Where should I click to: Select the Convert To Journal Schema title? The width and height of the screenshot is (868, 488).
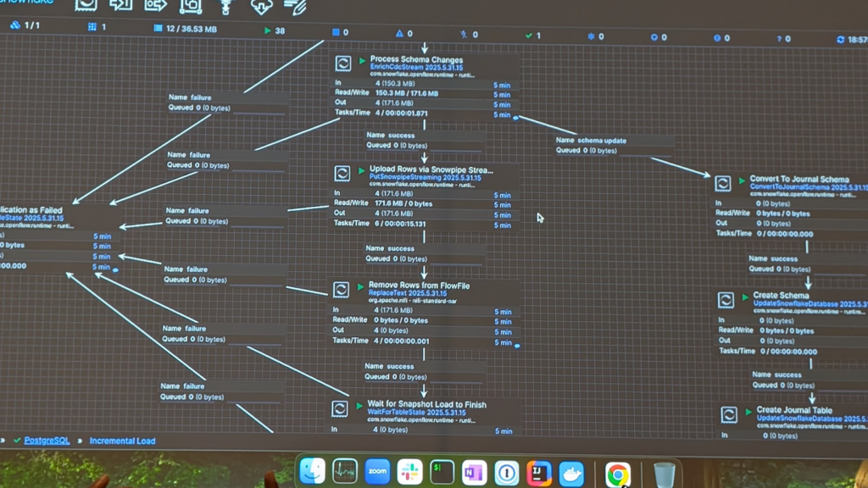coord(799,179)
